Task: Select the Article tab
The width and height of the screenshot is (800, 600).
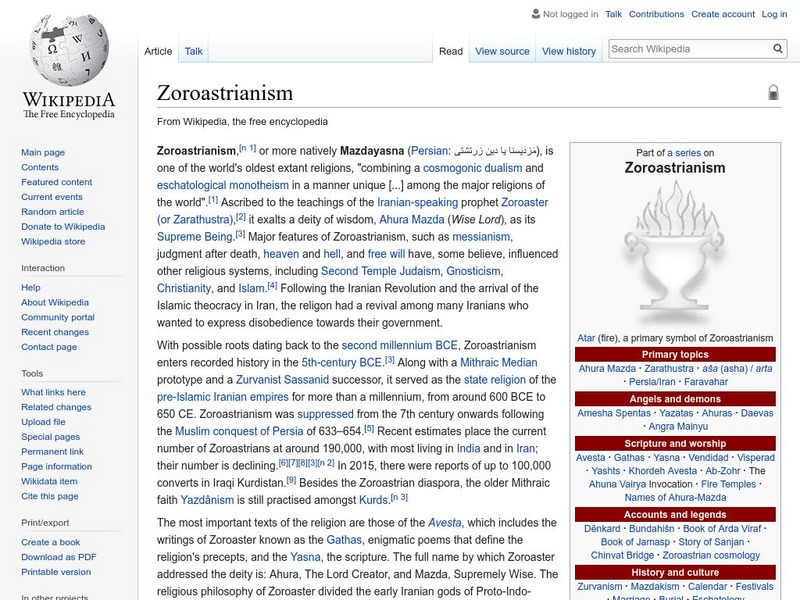Action: click(158, 51)
